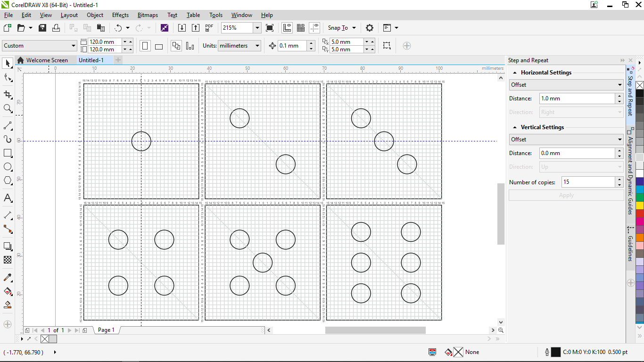Activate the Zoom tool in the toolbox
Image resolution: width=644 pixels, height=362 pixels.
(8, 108)
